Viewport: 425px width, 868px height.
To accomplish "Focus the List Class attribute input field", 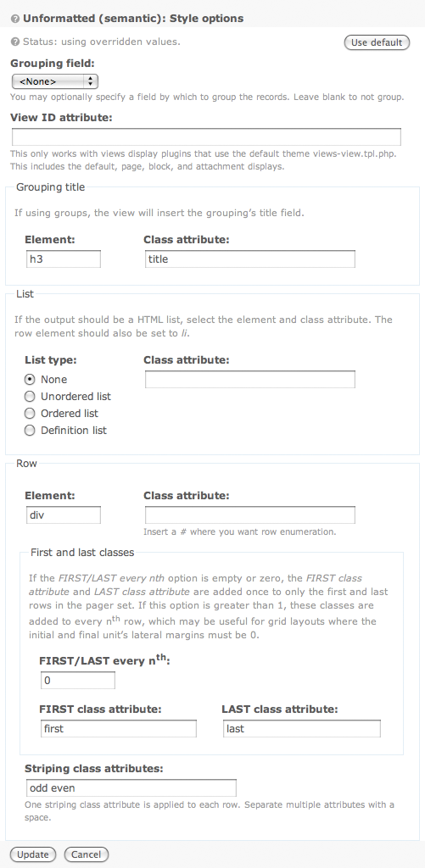I will pos(250,379).
